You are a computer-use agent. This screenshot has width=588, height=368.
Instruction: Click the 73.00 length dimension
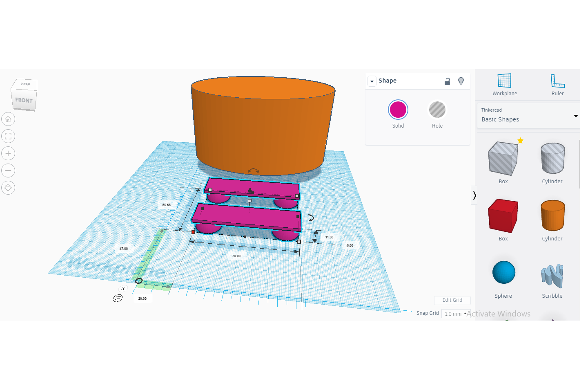236,256
